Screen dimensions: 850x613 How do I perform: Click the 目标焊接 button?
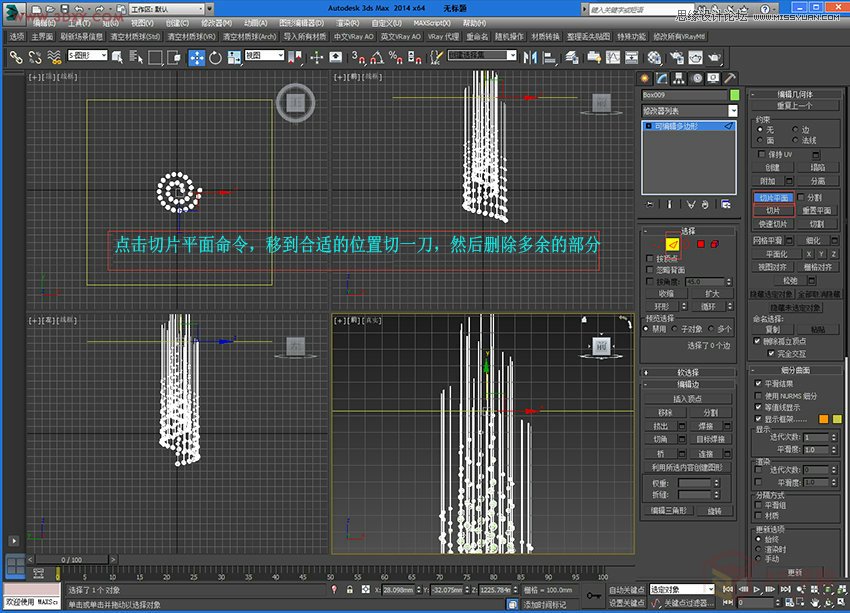coord(711,440)
